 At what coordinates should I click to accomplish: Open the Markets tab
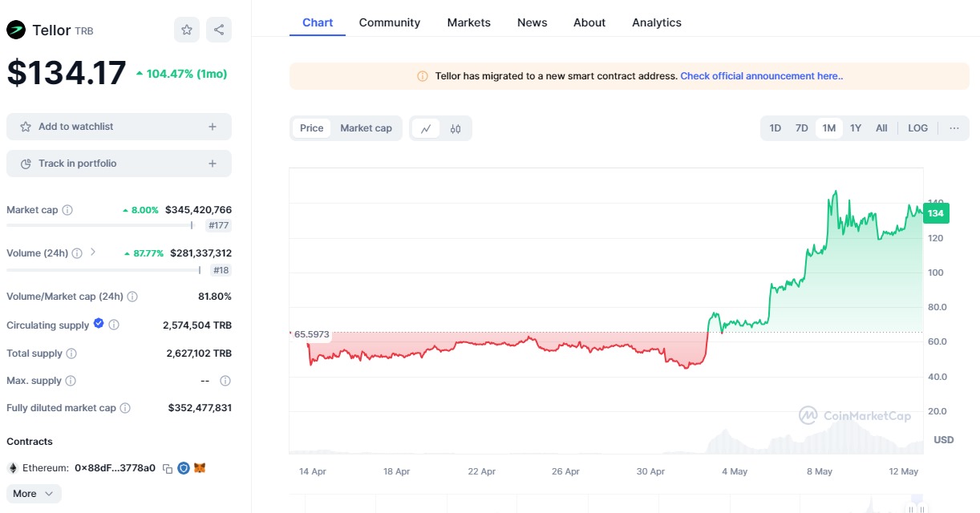[x=468, y=22]
